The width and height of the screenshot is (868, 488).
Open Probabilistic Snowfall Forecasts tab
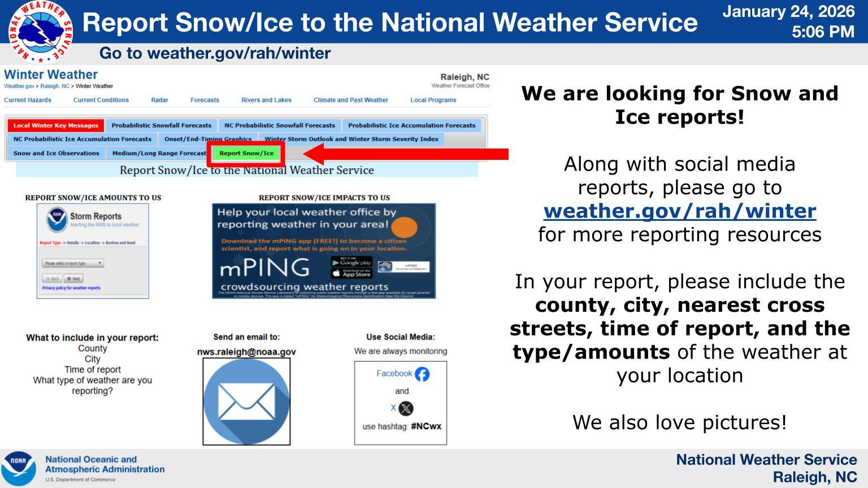(x=162, y=125)
